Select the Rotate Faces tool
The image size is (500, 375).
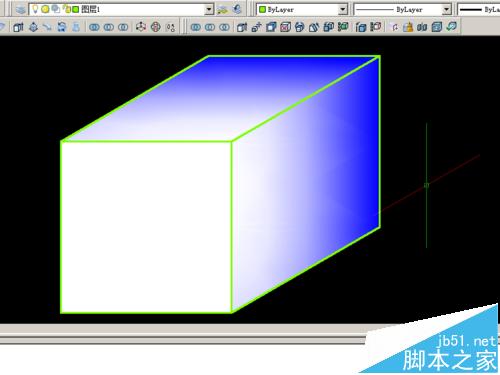tap(300, 27)
